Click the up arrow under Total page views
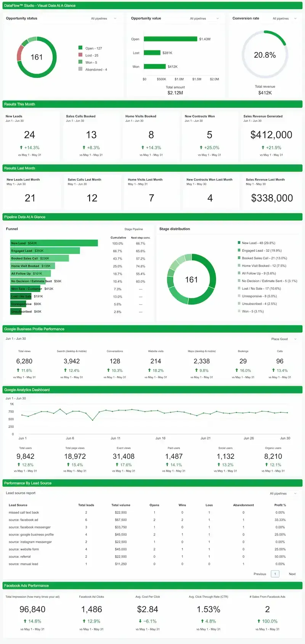This screenshot has height=644, width=305. [68, 464]
